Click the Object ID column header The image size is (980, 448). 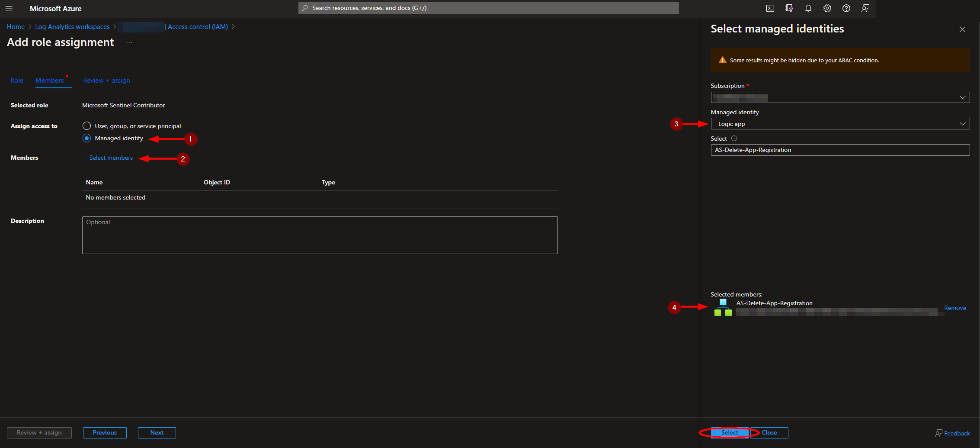(x=217, y=182)
